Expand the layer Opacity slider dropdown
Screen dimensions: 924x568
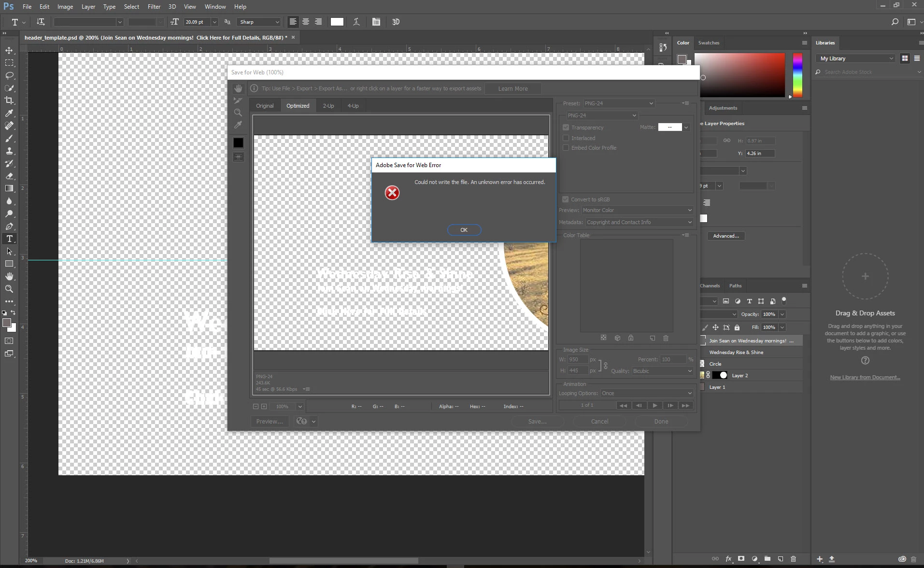coord(782,314)
